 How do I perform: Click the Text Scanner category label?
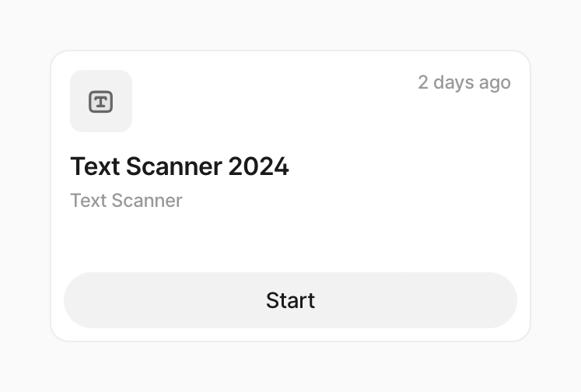click(x=126, y=201)
